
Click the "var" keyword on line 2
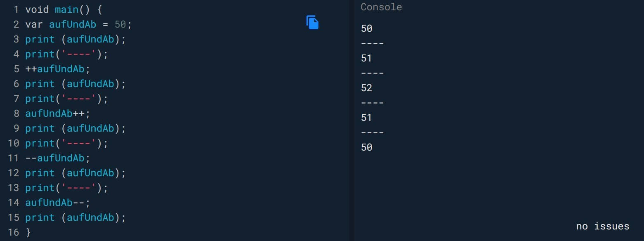[34, 24]
